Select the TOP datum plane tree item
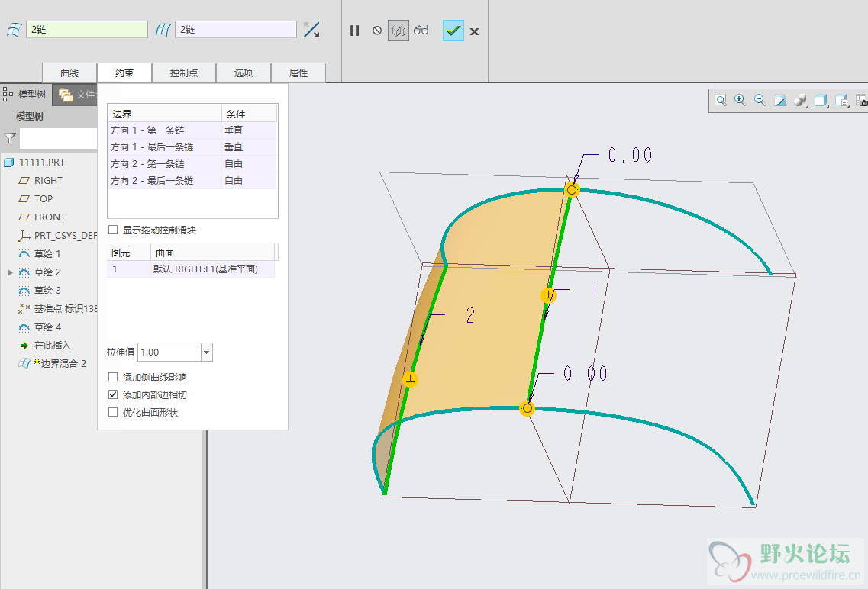 (44, 198)
